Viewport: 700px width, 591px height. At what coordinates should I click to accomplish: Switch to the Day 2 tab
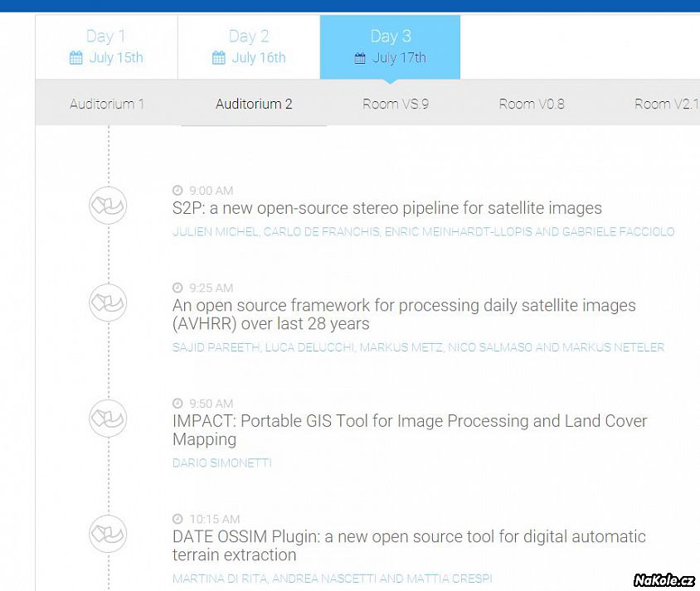tap(249, 46)
